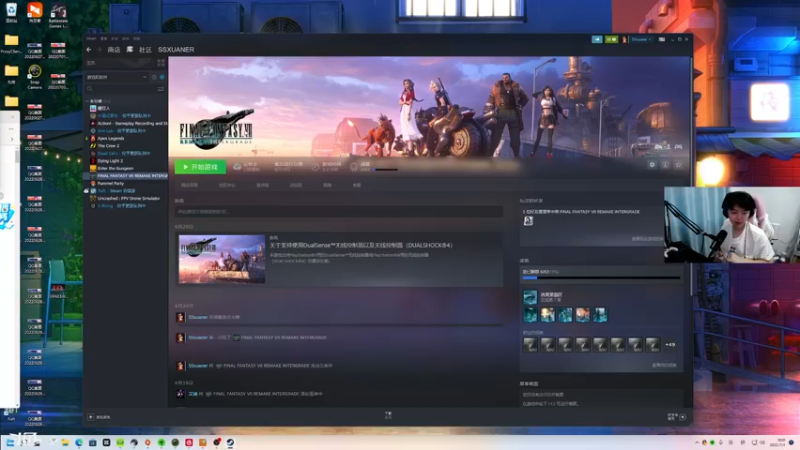Select Pummel Party in library list

111,183
